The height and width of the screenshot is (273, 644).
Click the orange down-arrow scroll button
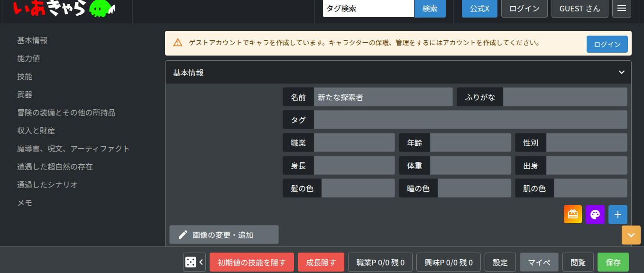pos(631,235)
